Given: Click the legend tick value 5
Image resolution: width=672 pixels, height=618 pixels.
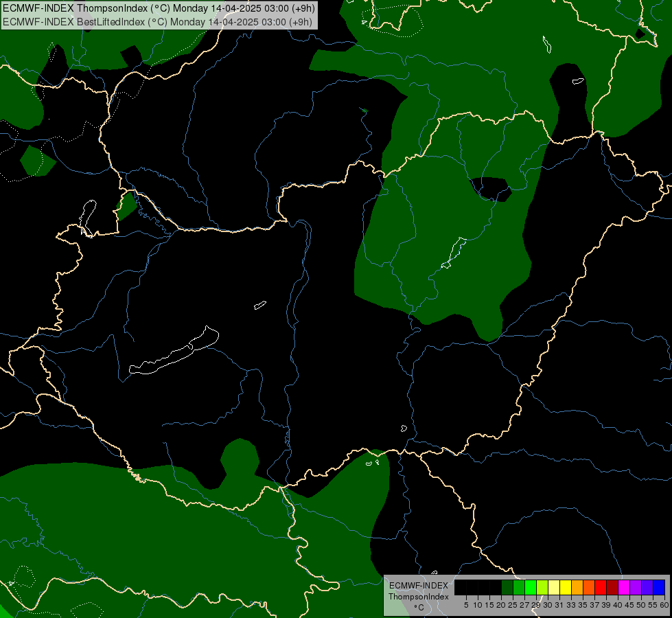Looking at the screenshot, I should (x=466, y=605).
